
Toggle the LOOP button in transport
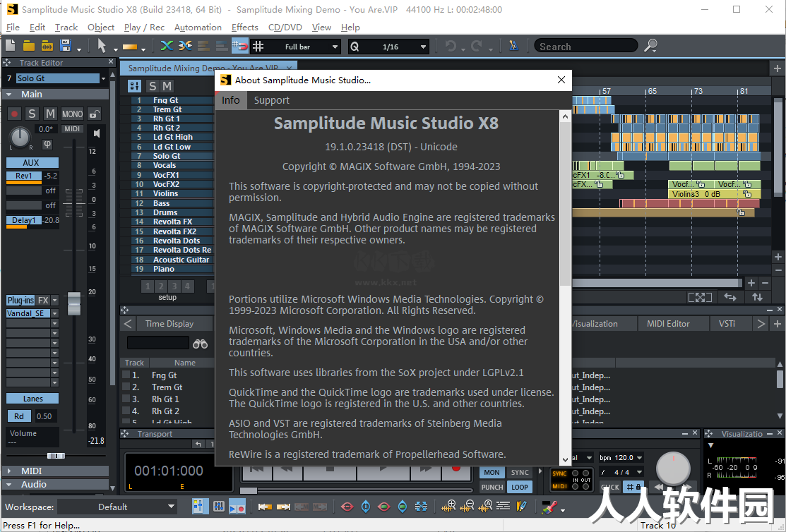(x=519, y=487)
